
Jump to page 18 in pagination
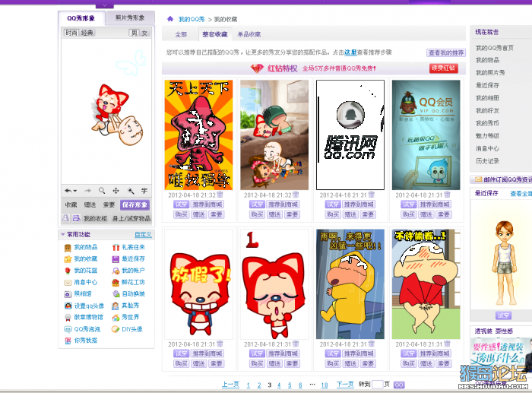coord(325,385)
